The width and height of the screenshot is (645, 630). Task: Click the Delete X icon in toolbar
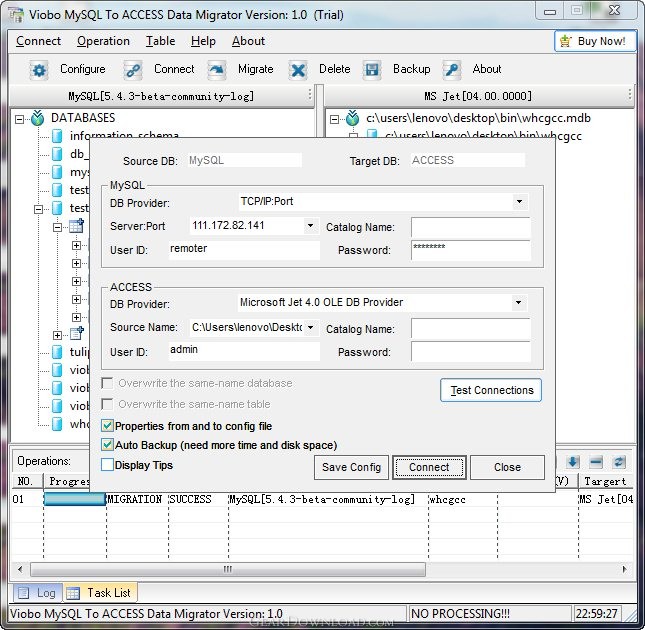click(298, 70)
